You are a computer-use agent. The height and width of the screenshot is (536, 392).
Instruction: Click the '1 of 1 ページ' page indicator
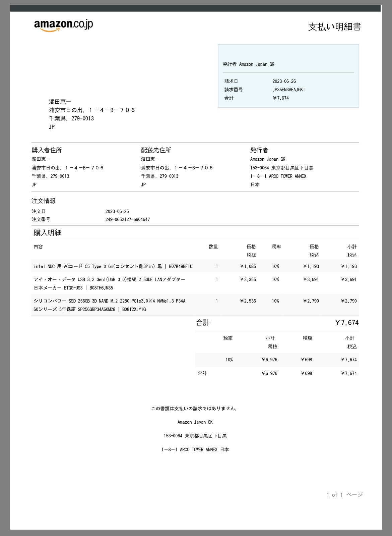pos(344,495)
